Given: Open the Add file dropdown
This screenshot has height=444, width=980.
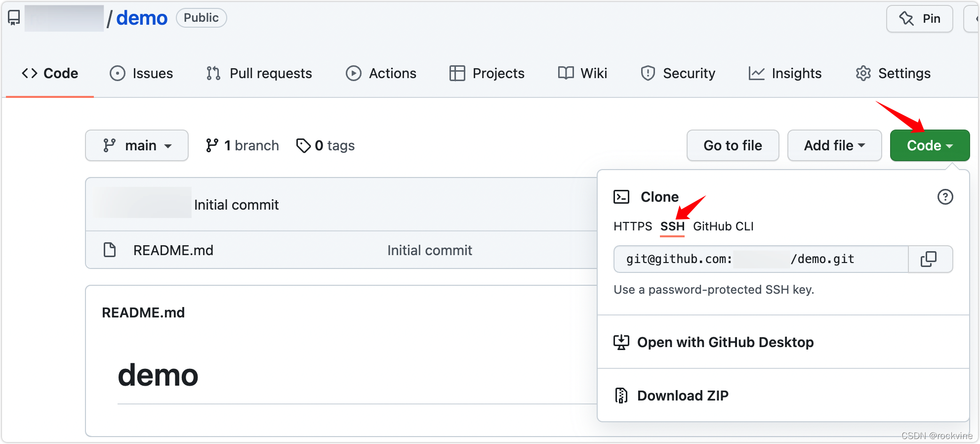Looking at the screenshot, I should [x=834, y=145].
